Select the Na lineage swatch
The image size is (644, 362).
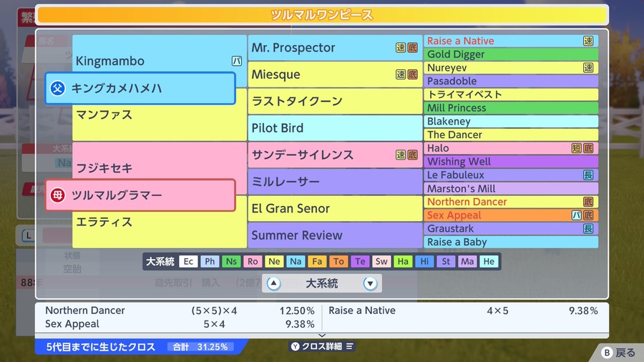pos(296,261)
